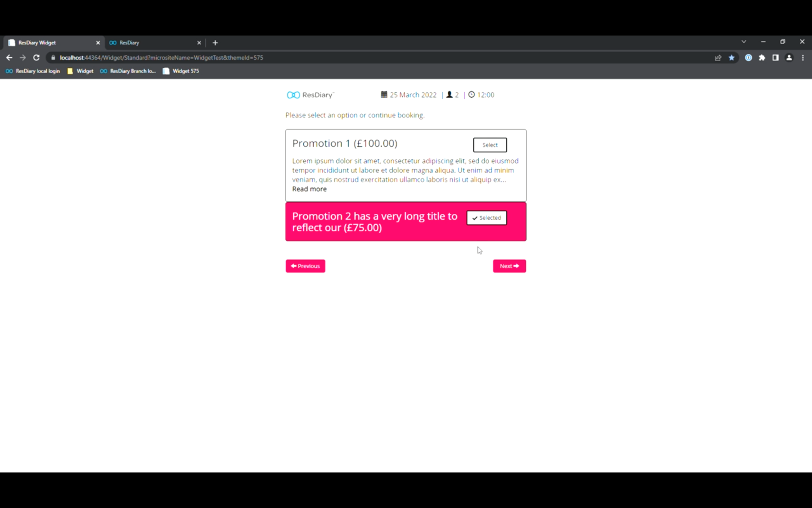
Task: Click the Next button
Action: tap(510, 266)
